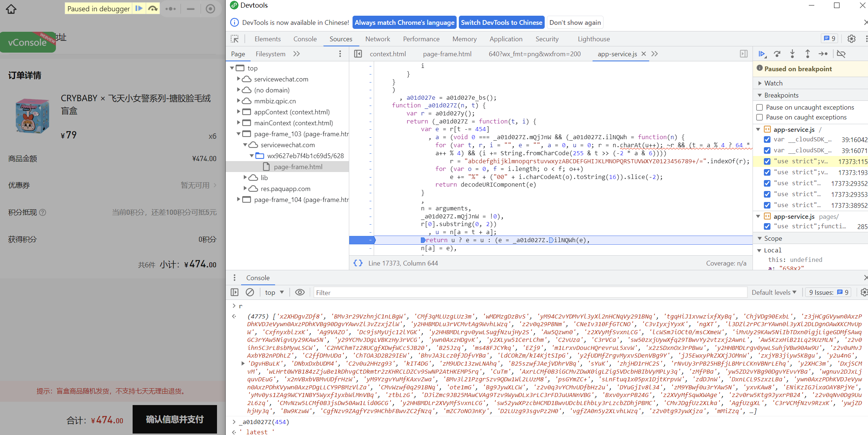
Task: Click Switch DevTools to Chinese
Action: (x=501, y=23)
